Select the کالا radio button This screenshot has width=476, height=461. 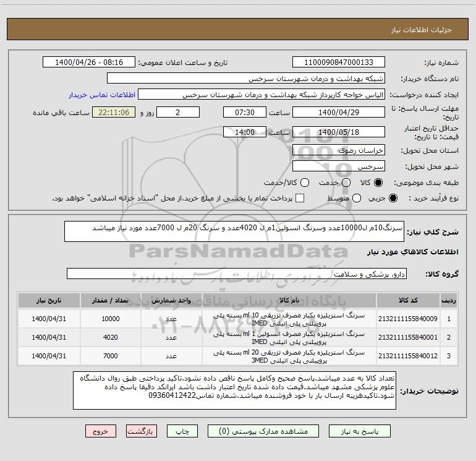point(378,183)
